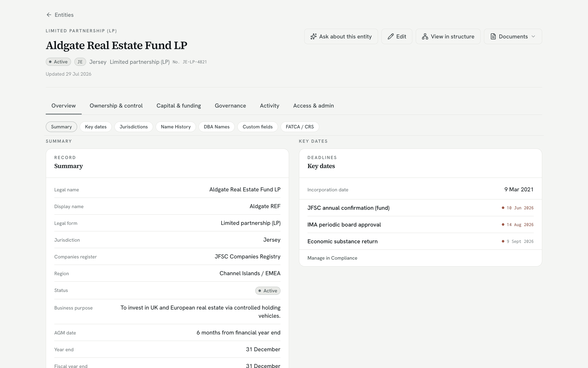Click the JFSC Companies Registry value
This screenshot has width=588, height=368.
pyautogui.click(x=247, y=257)
